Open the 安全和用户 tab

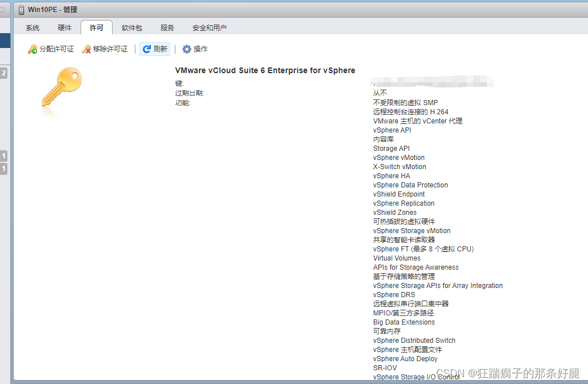click(x=209, y=28)
